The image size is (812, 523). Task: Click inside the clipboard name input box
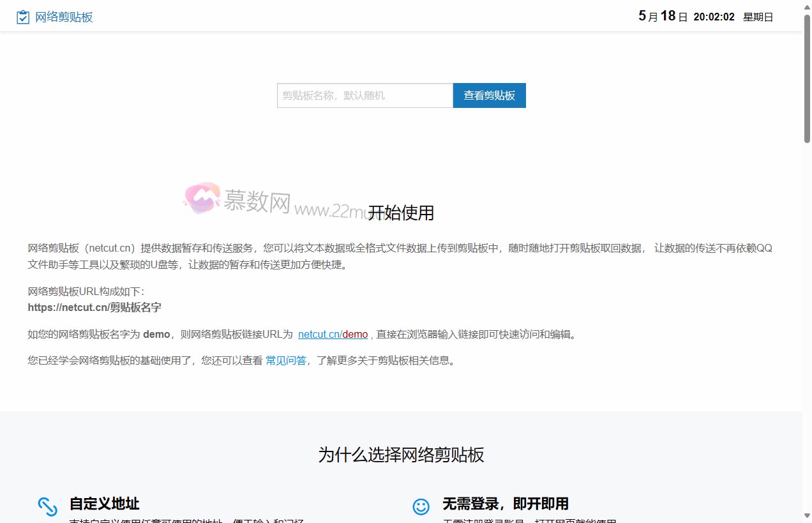(x=365, y=95)
